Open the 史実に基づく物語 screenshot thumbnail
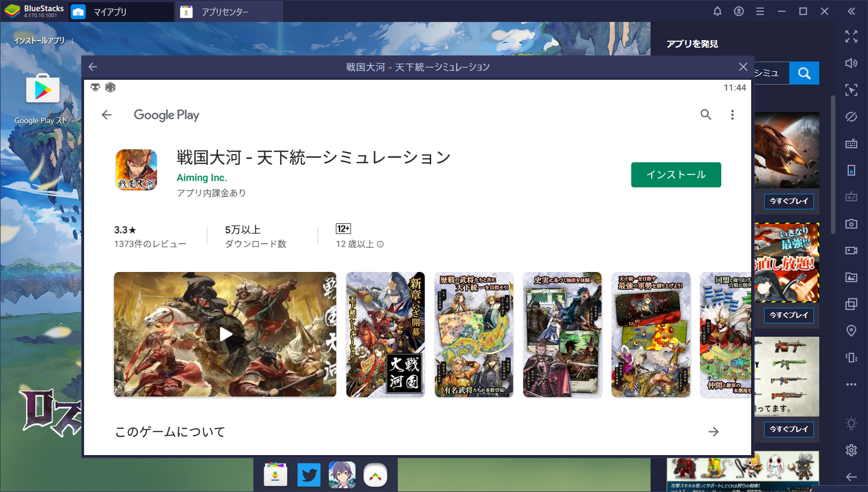 [x=562, y=335]
